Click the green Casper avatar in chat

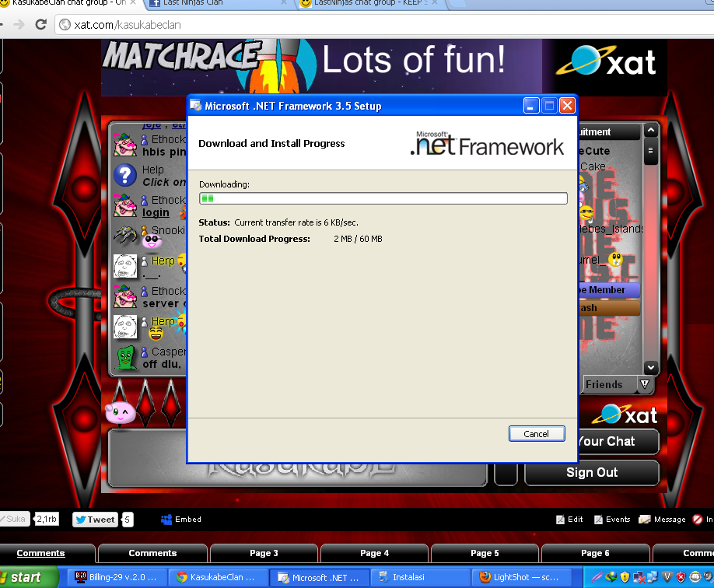(x=126, y=358)
